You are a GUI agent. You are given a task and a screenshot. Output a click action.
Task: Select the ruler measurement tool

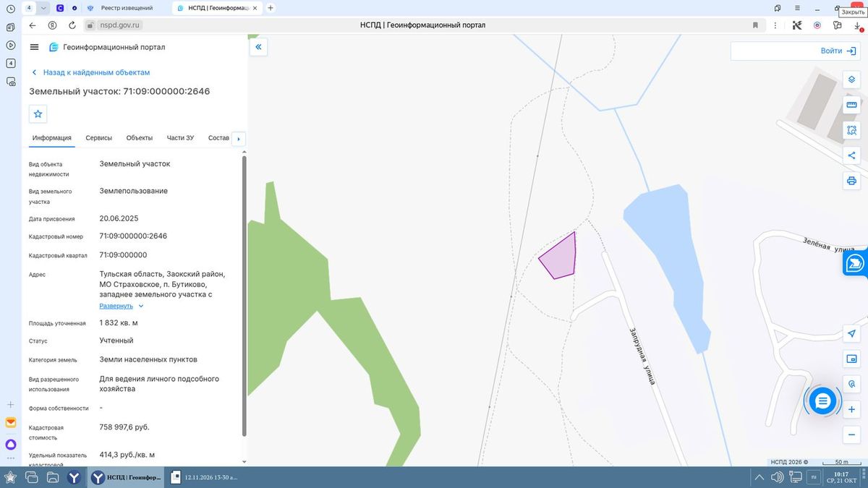pyautogui.click(x=851, y=105)
